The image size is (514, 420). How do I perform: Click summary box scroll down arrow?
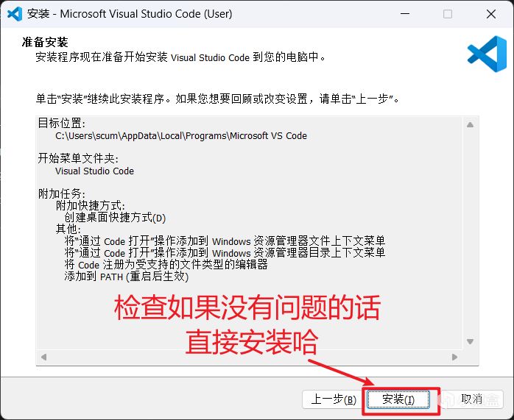click(x=470, y=341)
